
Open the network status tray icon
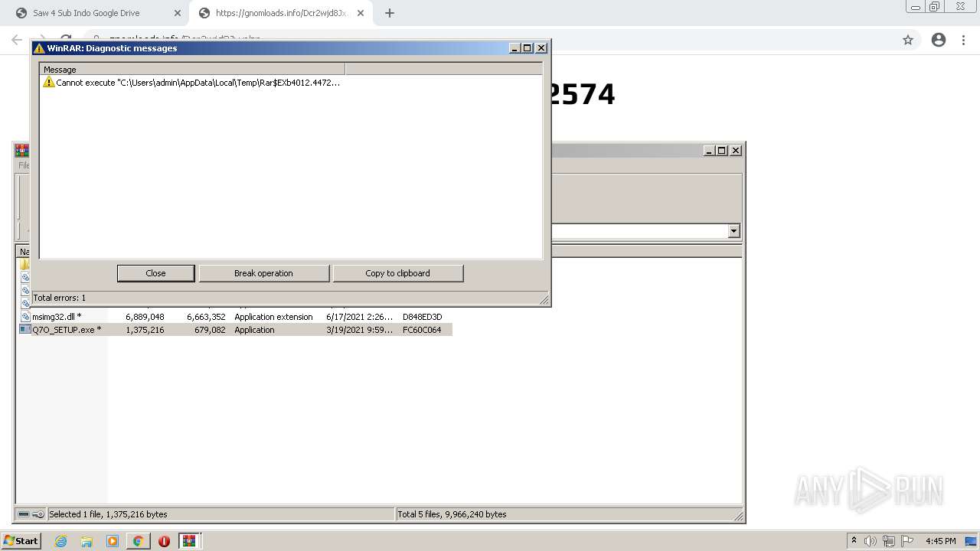889,541
